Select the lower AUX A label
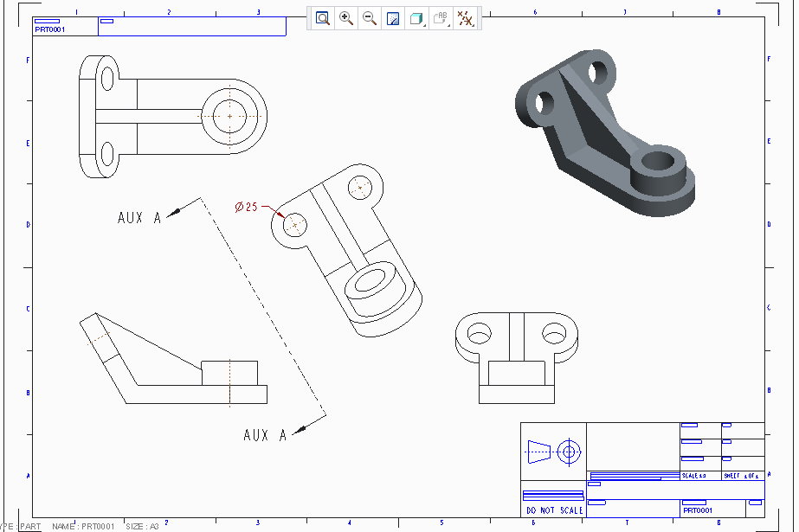Image resolution: width=799 pixels, height=532 pixels. [x=265, y=435]
